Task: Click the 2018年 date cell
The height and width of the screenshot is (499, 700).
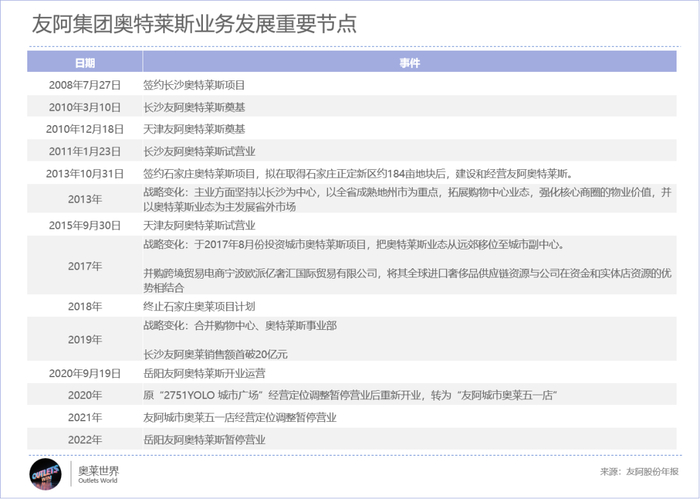Action: tap(85, 307)
